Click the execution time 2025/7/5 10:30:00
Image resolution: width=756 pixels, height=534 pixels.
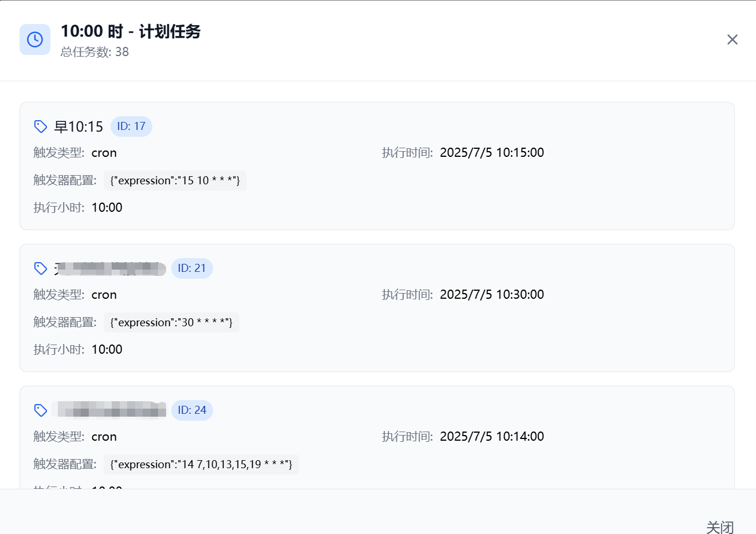click(x=492, y=295)
